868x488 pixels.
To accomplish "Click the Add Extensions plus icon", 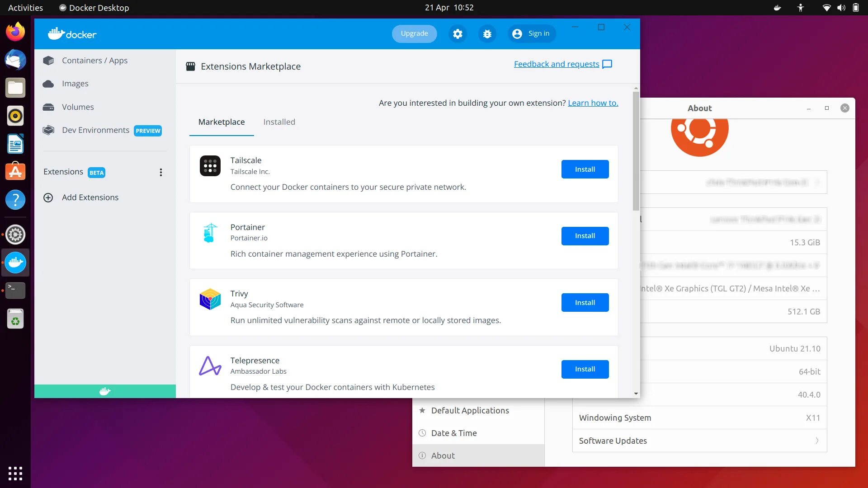I will pyautogui.click(x=48, y=197).
